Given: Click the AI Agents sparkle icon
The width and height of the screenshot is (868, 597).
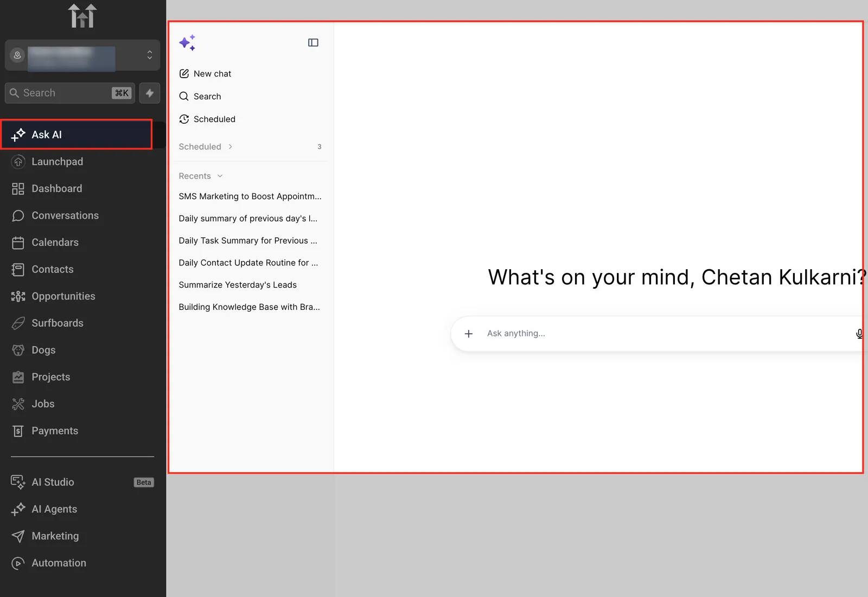Looking at the screenshot, I should [18, 509].
